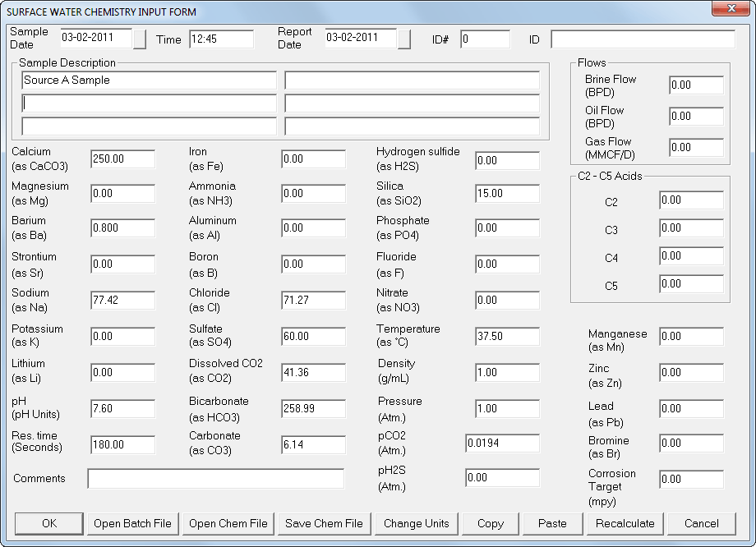Close the Surface Water Chemistry form window
Image resolution: width=756 pixels, height=547 pixels.
coord(731,8)
